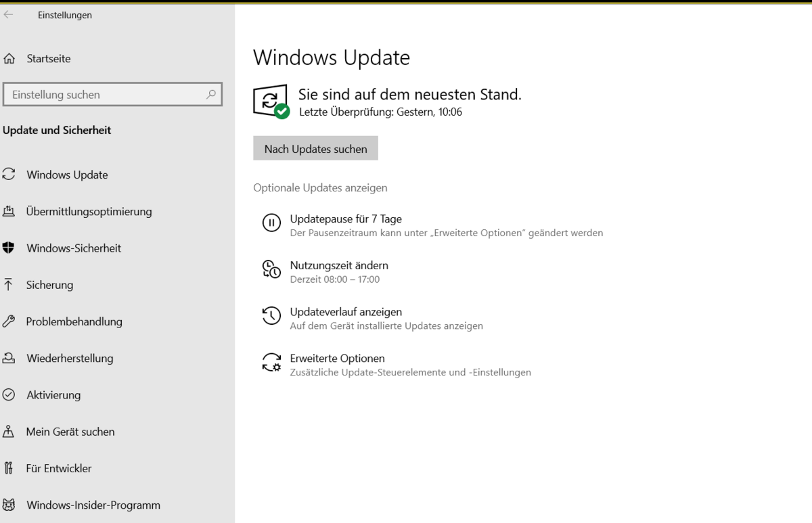This screenshot has width=812, height=523.
Task: Open the Aktivierung page
Action: [53, 395]
